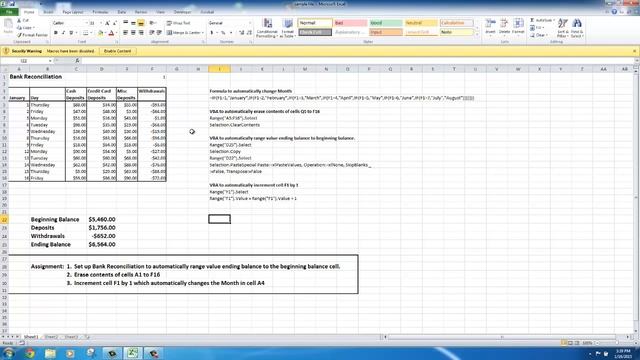Open the Merge & Center dropdown arrow
Viewport: 640px width, 360px height.
pos(202,33)
